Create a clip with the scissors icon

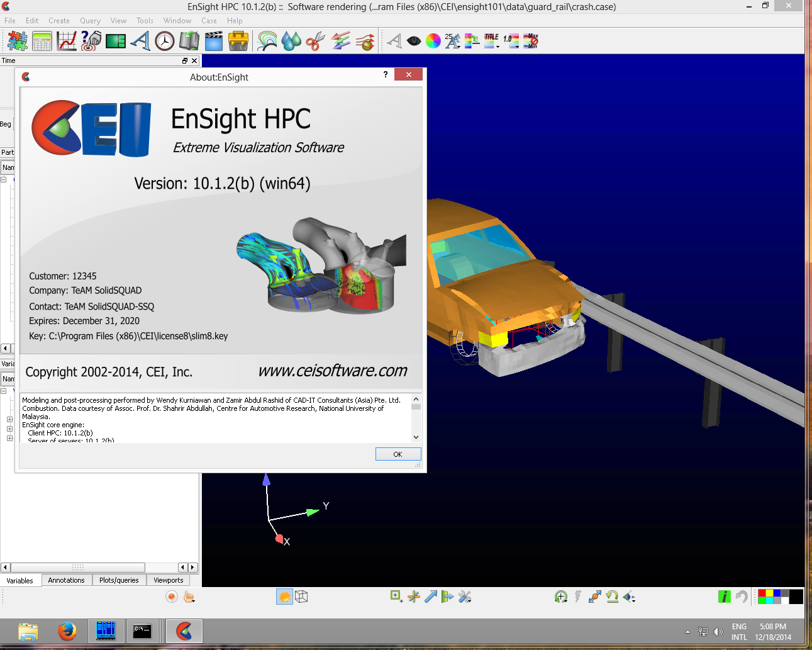click(315, 42)
